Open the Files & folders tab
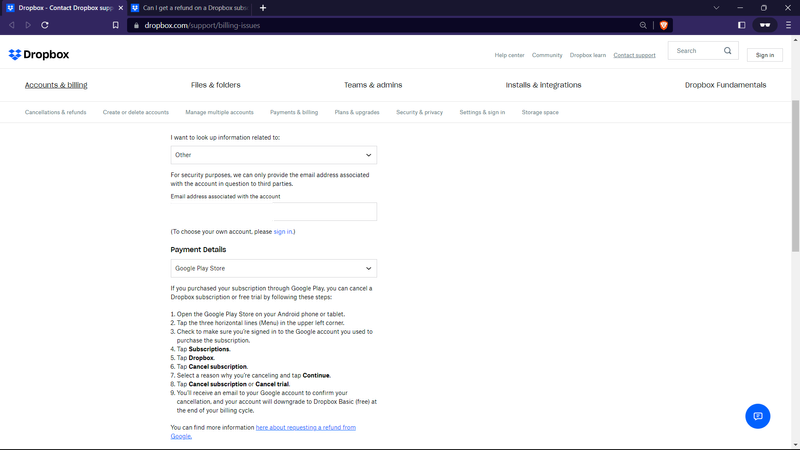 pyautogui.click(x=215, y=85)
